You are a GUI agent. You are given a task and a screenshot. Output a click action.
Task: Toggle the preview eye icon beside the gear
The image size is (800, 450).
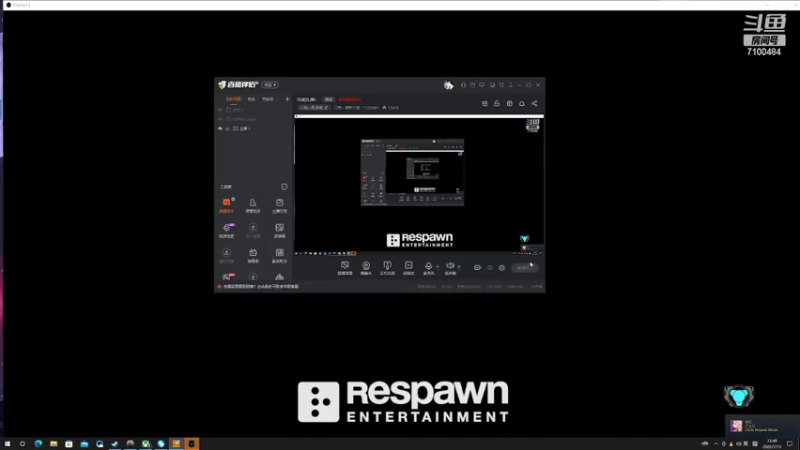[490, 268]
